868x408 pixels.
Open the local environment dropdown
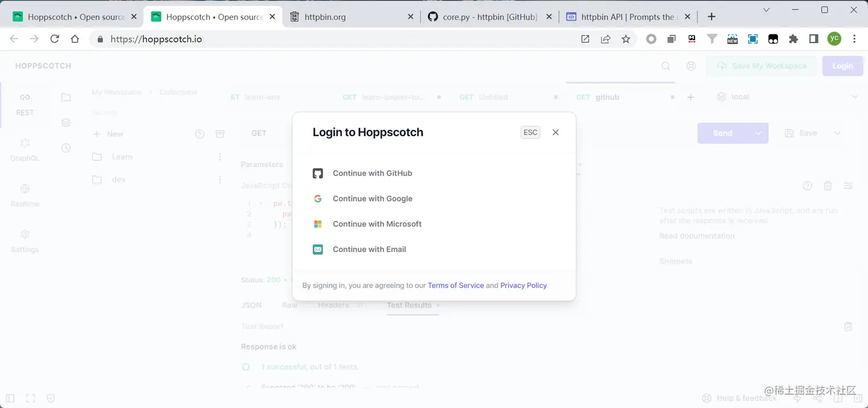(786, 97)
